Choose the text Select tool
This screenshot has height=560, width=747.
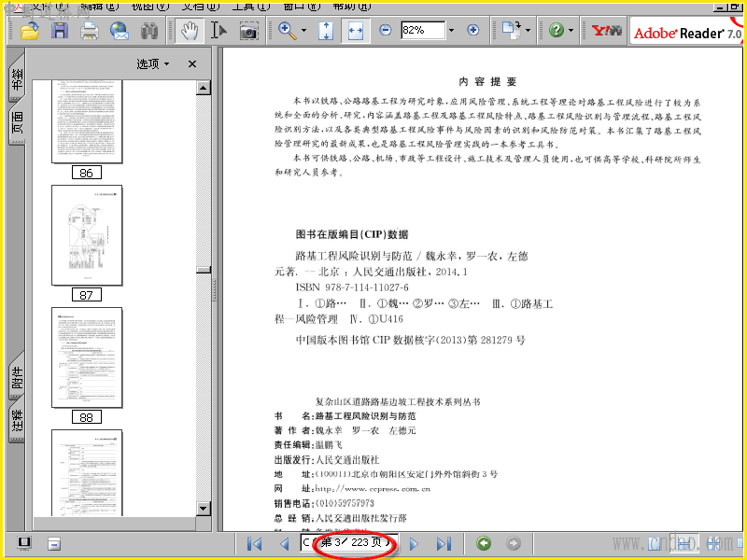click(218, 31)
